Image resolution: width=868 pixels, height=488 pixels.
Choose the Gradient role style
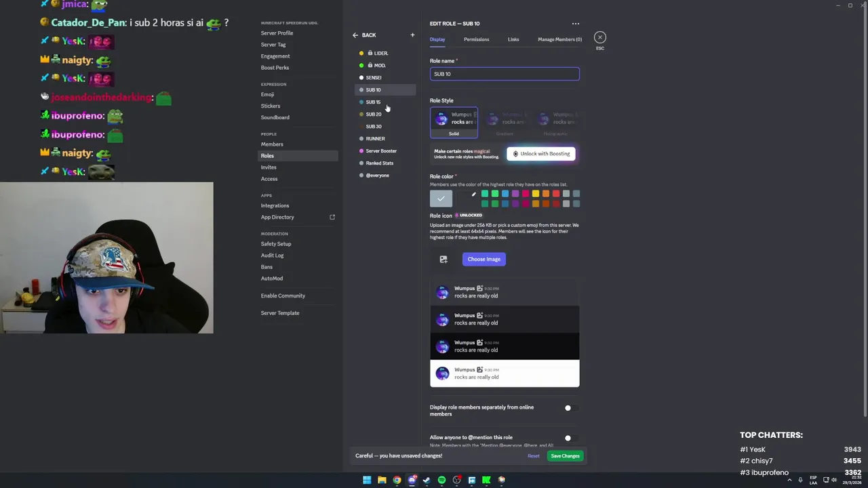point(505,122)
